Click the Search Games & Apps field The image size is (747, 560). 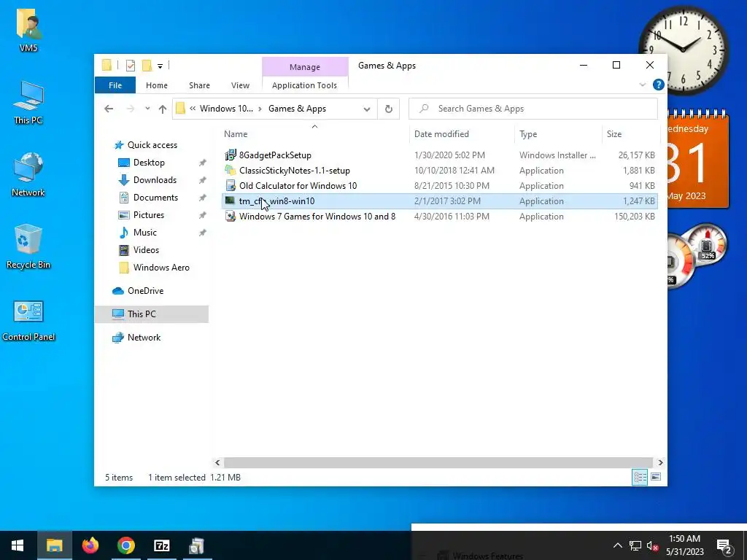pos(533,109)
